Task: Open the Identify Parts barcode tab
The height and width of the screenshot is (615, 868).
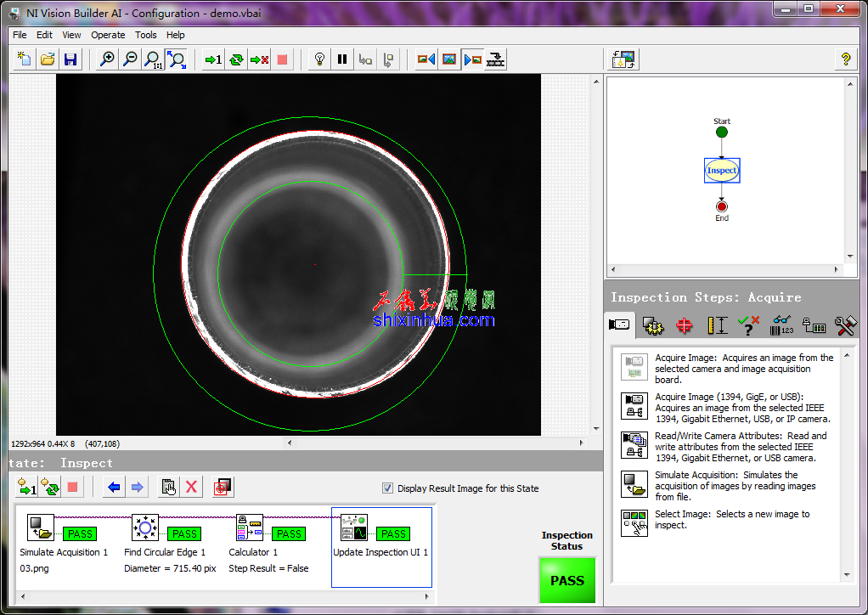Action: [781, 325]
